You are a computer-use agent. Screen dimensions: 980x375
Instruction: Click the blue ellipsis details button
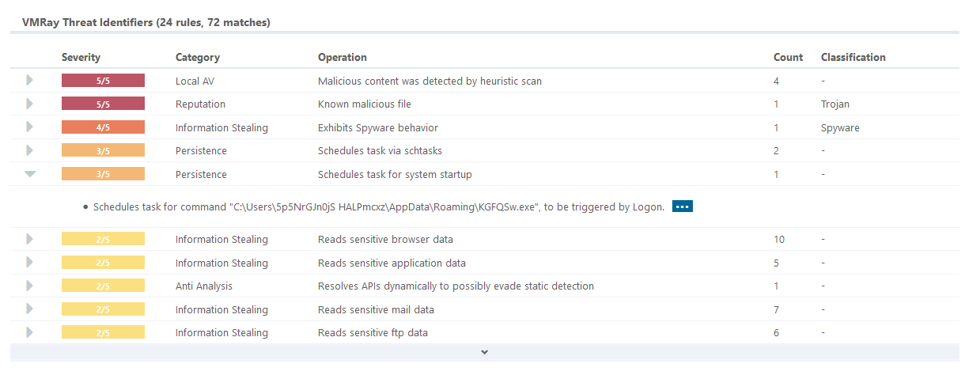(x=683, y=206)
